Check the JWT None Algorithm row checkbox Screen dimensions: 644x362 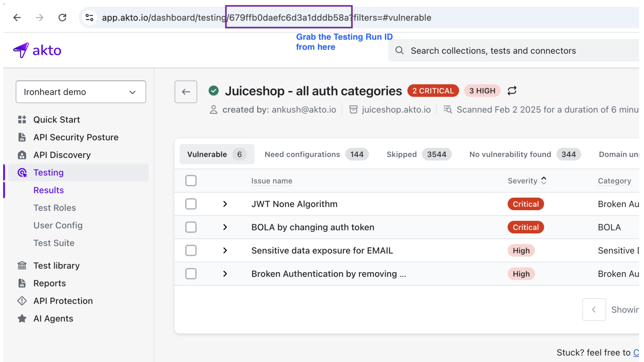point(191,204)
